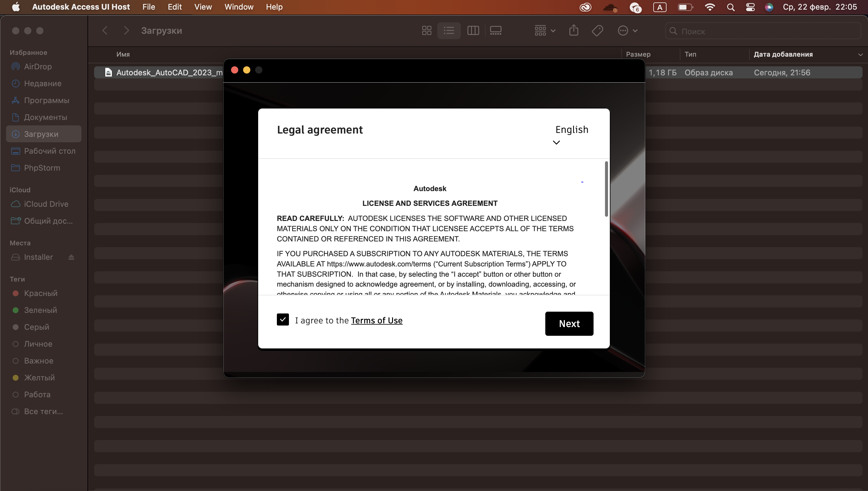Uncheck the Terms of Use agreement checkbox

[283, 319]
